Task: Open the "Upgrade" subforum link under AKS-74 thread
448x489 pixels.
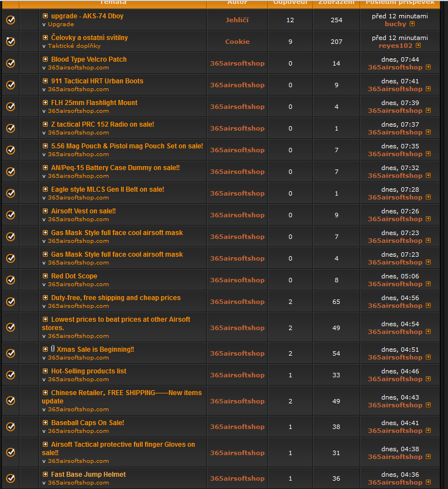Action: (x=61, y=24)
